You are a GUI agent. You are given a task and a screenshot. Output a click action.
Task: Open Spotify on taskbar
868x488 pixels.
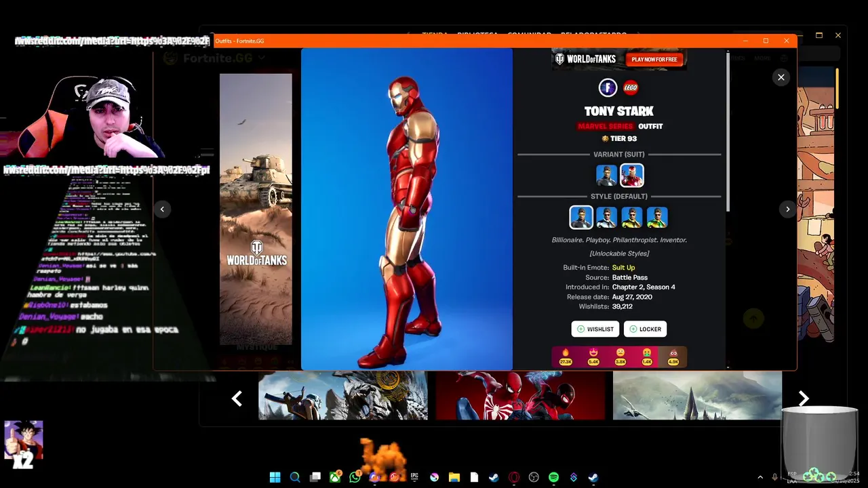tap(553, 477)
